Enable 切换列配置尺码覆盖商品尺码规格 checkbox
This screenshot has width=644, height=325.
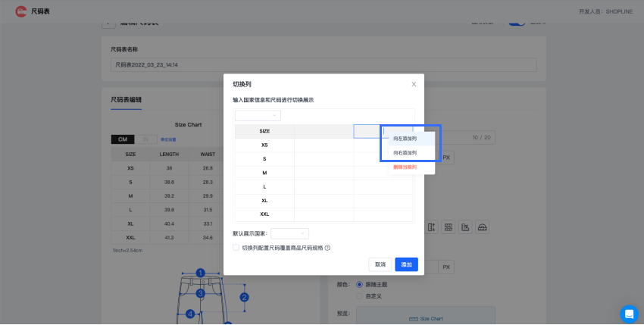coord(236,248)
